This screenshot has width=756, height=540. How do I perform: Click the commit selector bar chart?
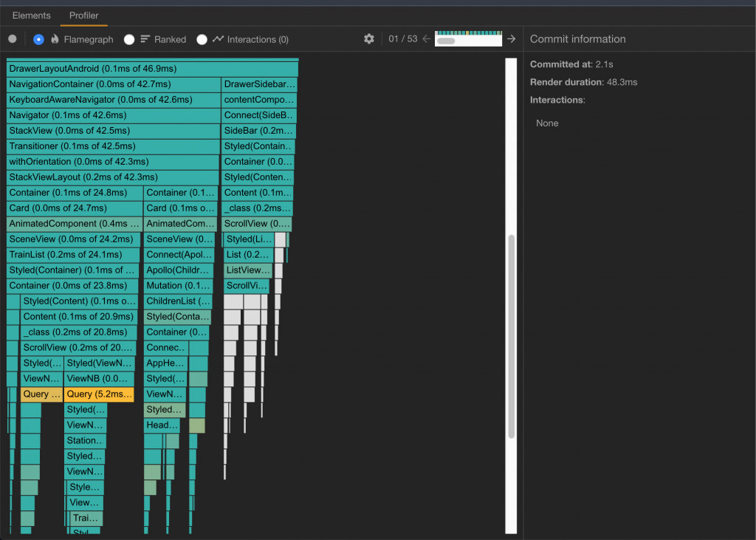(468, 39)
